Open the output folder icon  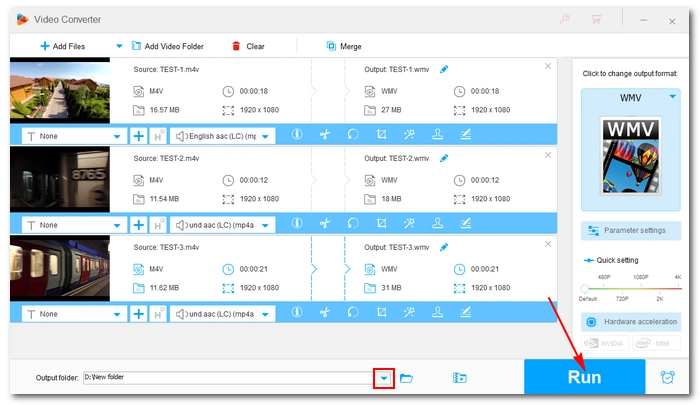click(x=406, y=378)
